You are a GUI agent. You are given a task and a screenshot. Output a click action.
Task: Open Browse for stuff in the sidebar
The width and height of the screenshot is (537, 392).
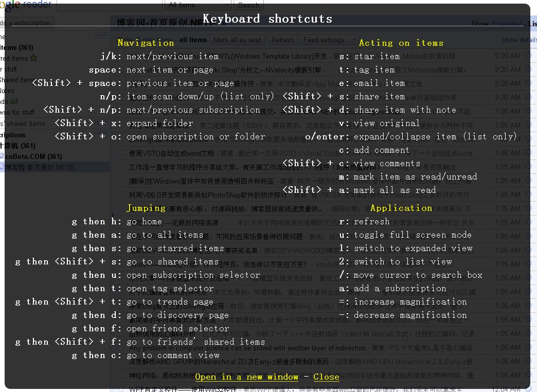(17, 112)
